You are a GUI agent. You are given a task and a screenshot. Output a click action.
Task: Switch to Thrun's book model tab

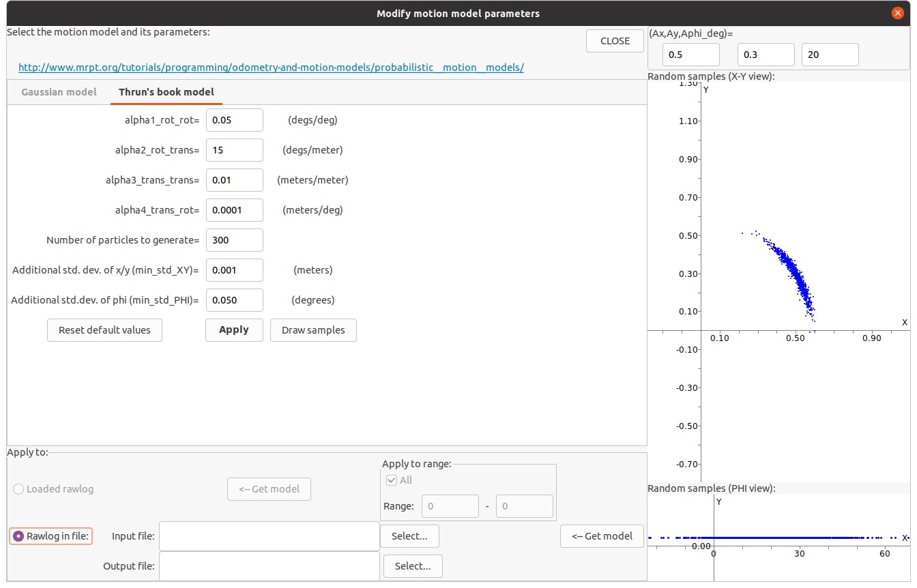click(166, 92)
